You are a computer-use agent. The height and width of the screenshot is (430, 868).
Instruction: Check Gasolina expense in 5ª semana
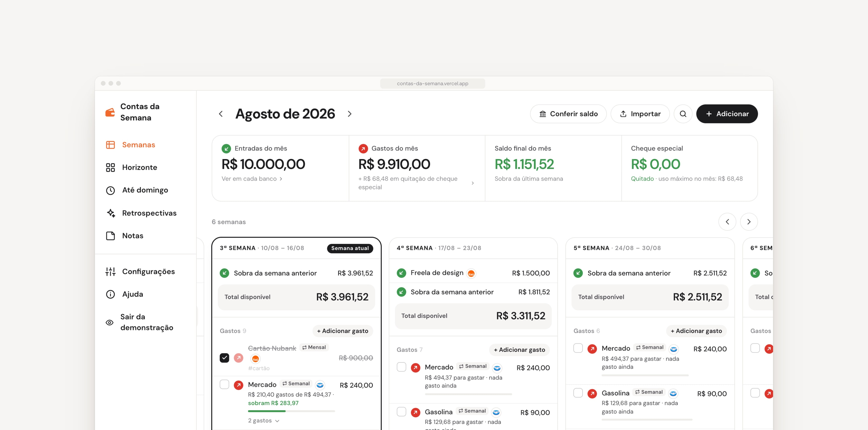pyautogui.click(x=578, y=393)
